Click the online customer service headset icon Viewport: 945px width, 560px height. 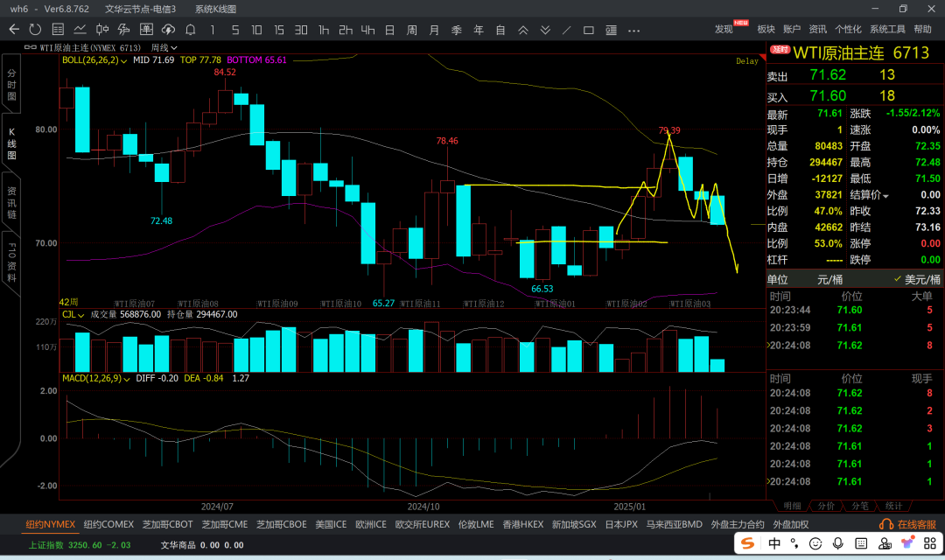pyautogui.click(x=886, y=524)
